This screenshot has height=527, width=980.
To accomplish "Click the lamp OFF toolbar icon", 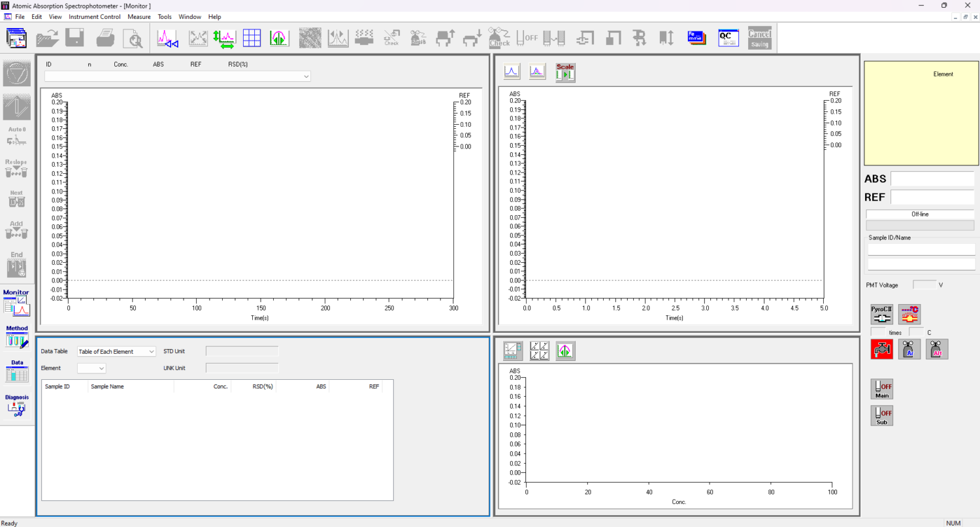I will [x=527, y=39].
